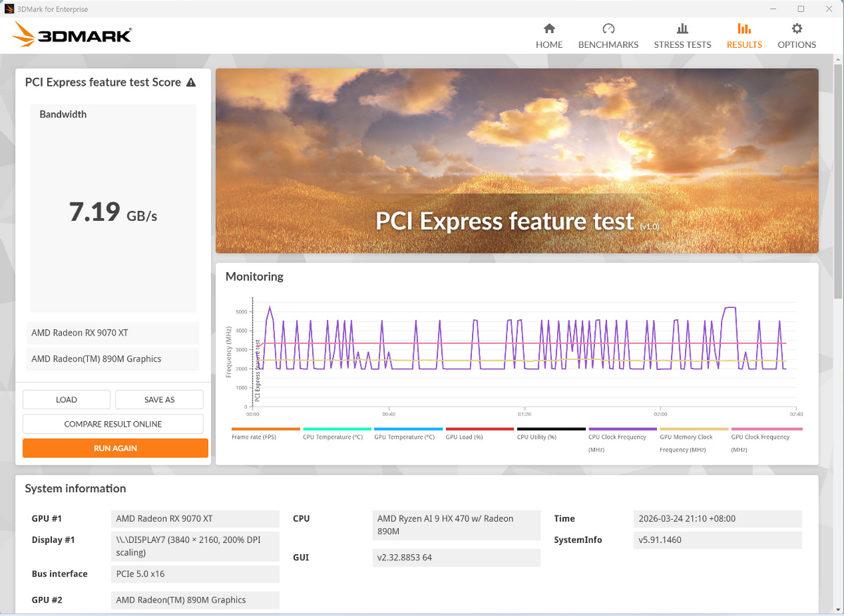This screenshot has height=616, width=844.
Task: Switch to the STRESS TESTS tab
Action: 682,36
